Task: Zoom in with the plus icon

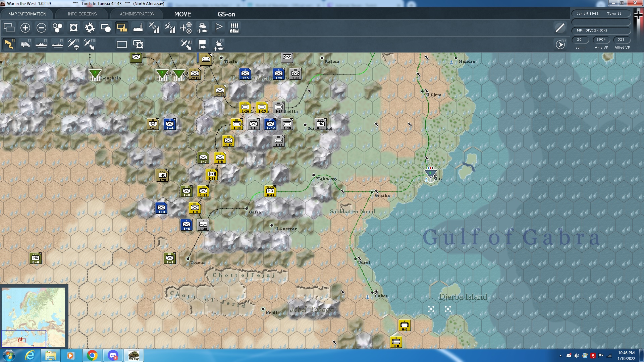Action: point(25,27)
